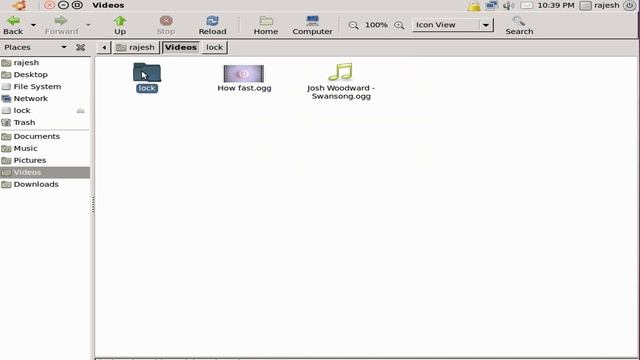Select the rajesh path bar button
This screenshot has height=360, width=640.
136,47
